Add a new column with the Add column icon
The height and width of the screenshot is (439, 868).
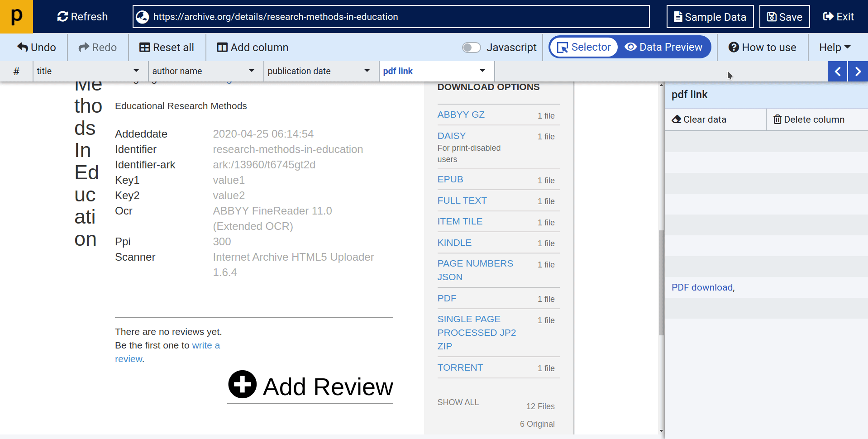click(222, 47)
